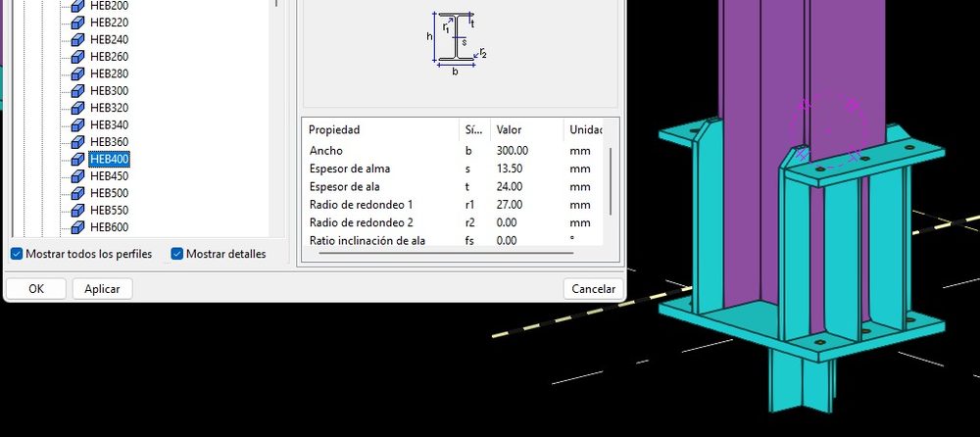Image resolution: width=980 pixels, height=437 pixels.
Task: Click the 27.00 radius value
Action: coord(510,205)
